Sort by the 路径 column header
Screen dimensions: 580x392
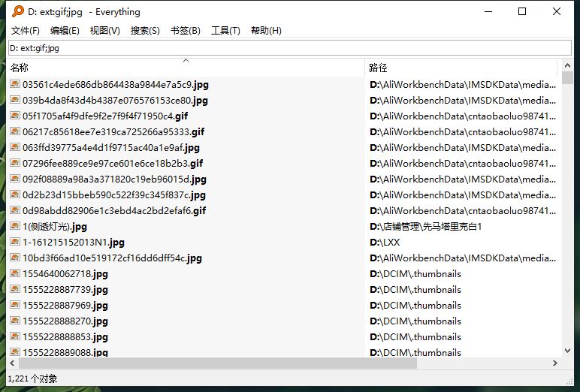tap(461, 68)
